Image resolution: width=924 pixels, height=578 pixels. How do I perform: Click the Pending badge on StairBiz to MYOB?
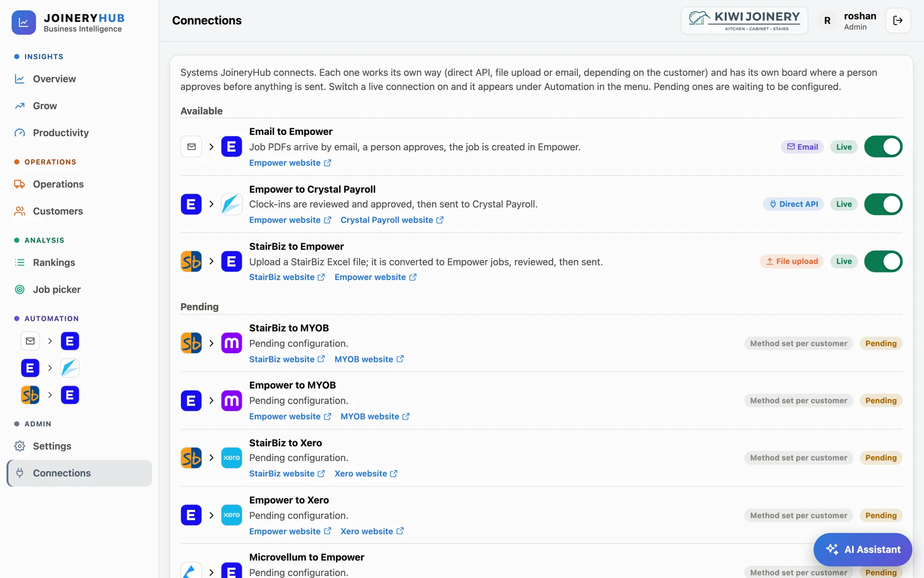[881, 343]
